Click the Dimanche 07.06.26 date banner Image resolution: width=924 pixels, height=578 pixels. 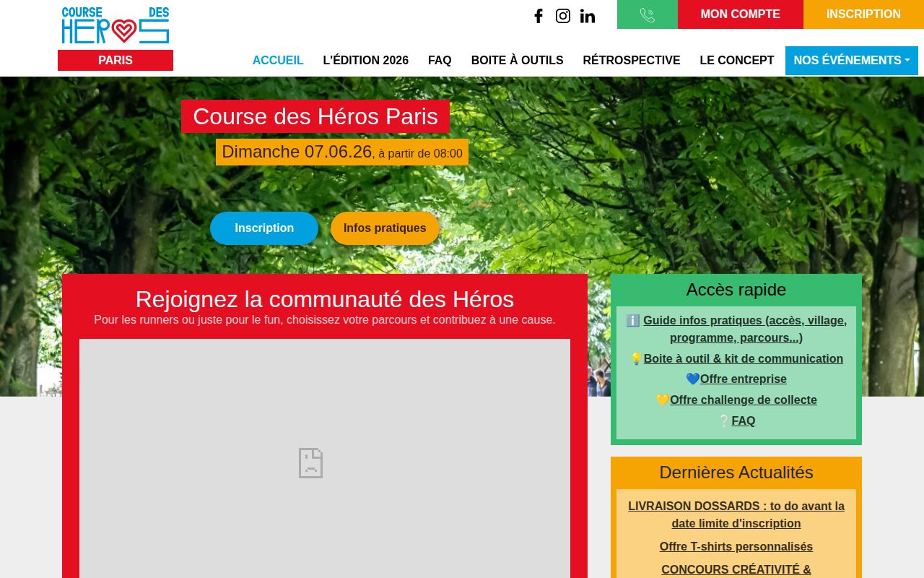pyautogui.click(x=342, y=152)
